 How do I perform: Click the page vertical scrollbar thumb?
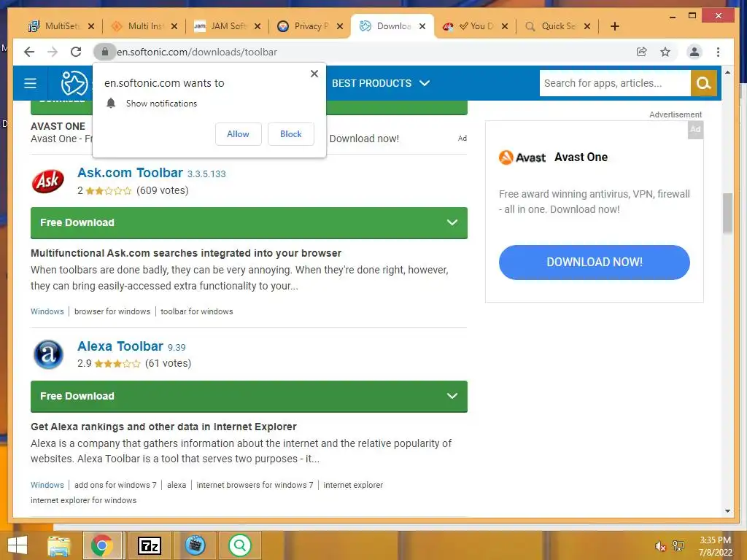(x=727, y=213)
